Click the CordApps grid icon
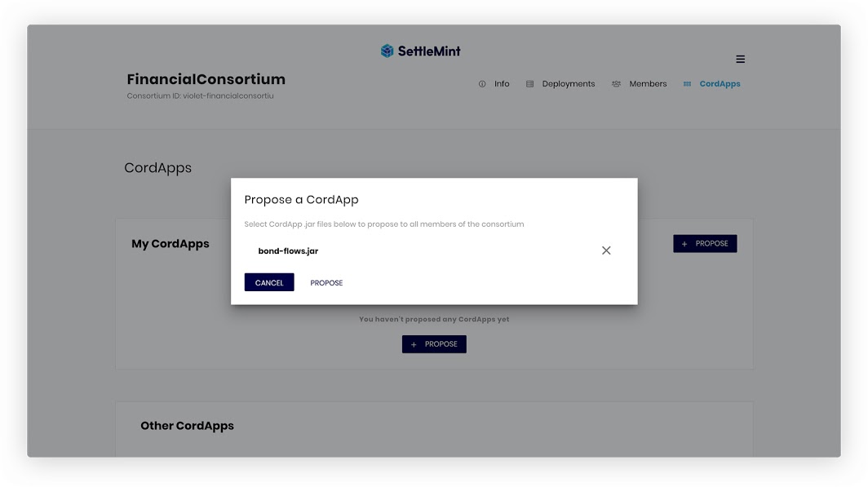 (x=687, y=84)
